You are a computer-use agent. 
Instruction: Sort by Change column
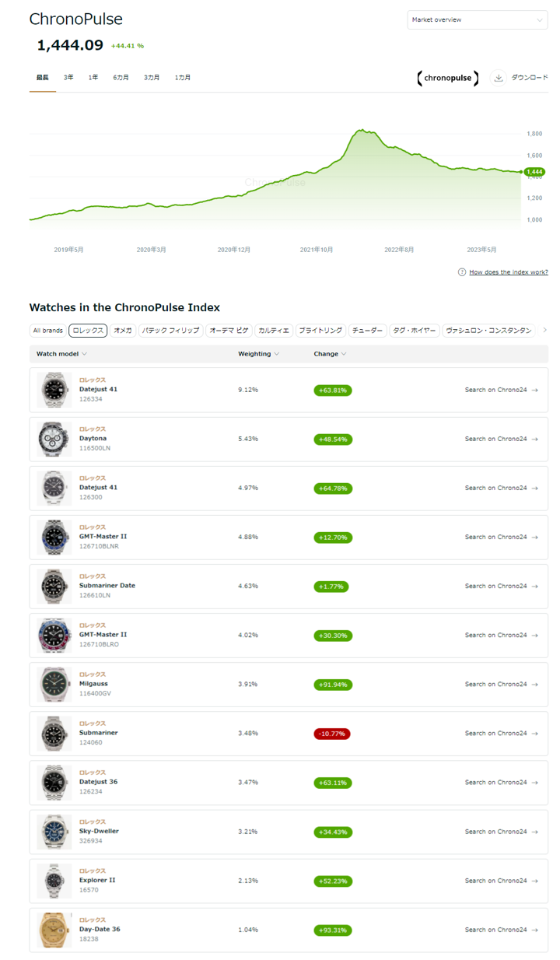330,354
